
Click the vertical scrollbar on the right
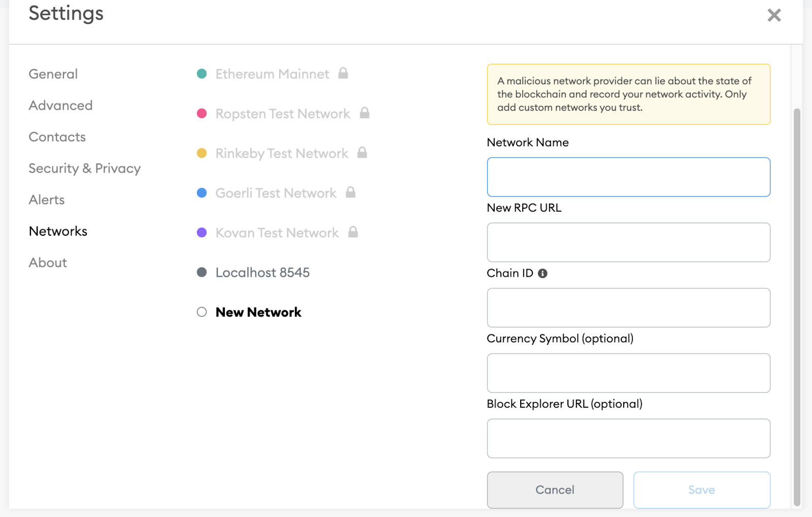pos(796,305)
